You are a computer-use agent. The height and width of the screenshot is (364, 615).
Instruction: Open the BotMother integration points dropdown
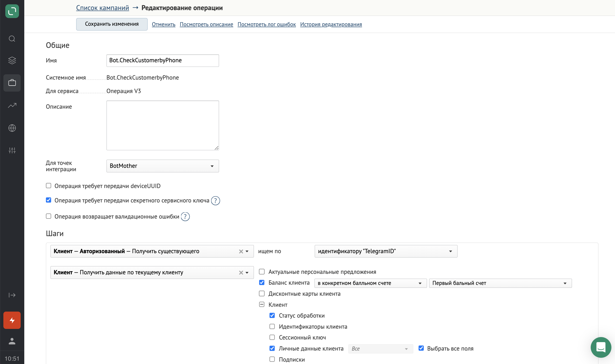163,166
